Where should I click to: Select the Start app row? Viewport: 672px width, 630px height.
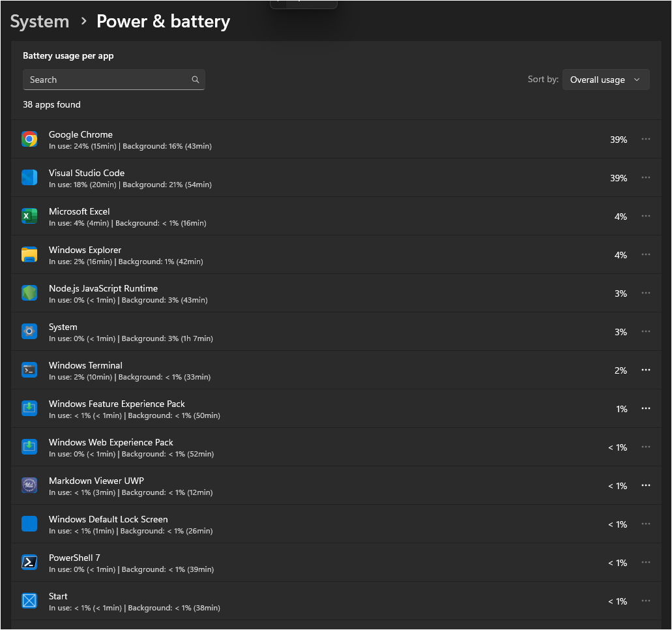click(326, 601)
